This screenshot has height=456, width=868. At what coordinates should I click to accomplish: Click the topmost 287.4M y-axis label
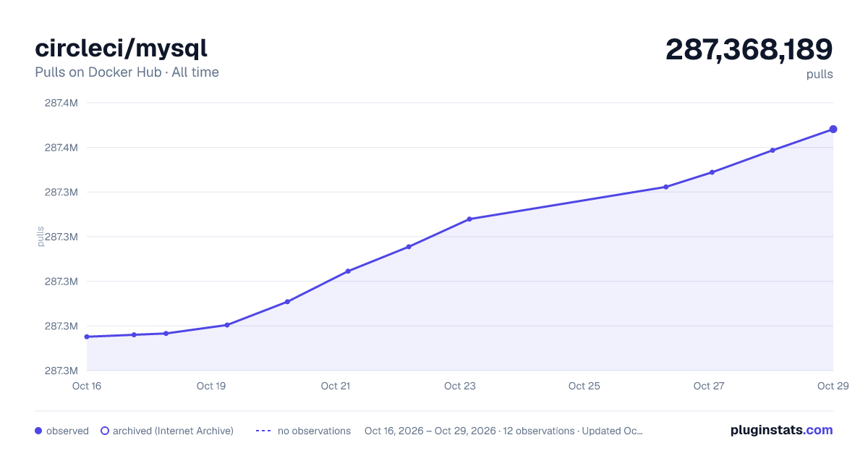pos(61,103)
